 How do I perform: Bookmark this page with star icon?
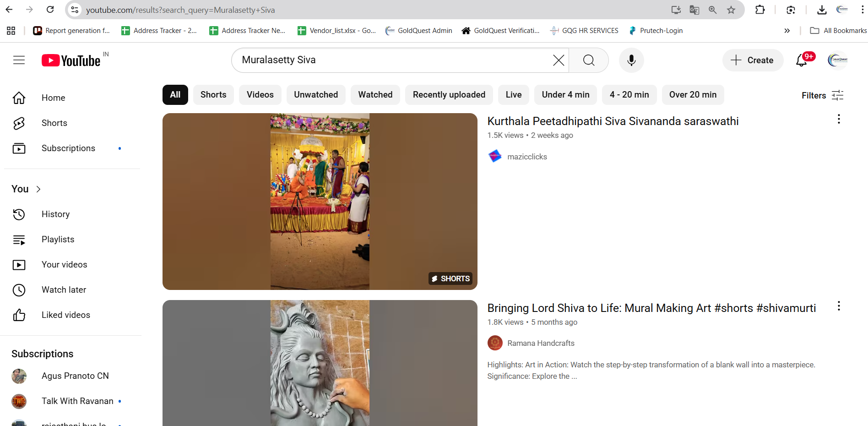(x=731, y=10)
